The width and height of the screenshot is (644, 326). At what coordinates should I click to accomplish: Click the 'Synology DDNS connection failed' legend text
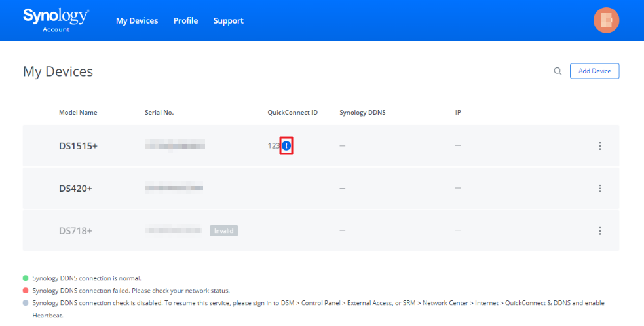coord(132,291)
